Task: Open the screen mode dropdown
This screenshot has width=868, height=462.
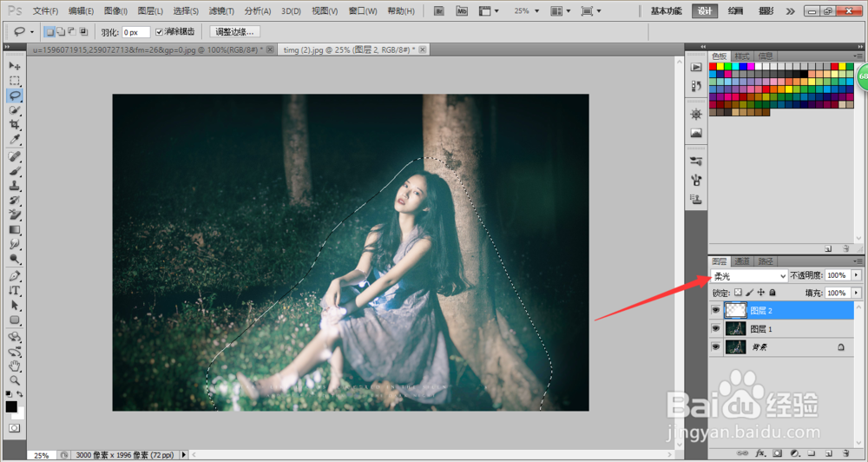Action: tap(591, 10)
